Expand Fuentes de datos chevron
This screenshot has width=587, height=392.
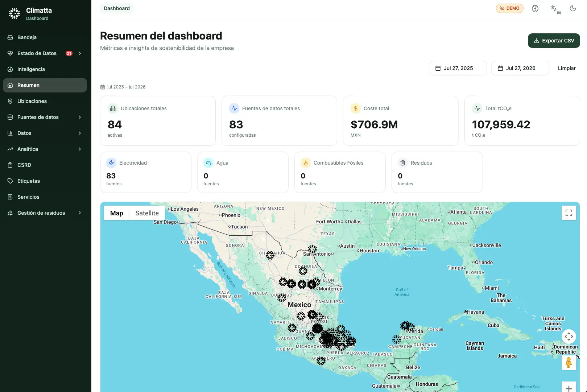click(80, 117)
